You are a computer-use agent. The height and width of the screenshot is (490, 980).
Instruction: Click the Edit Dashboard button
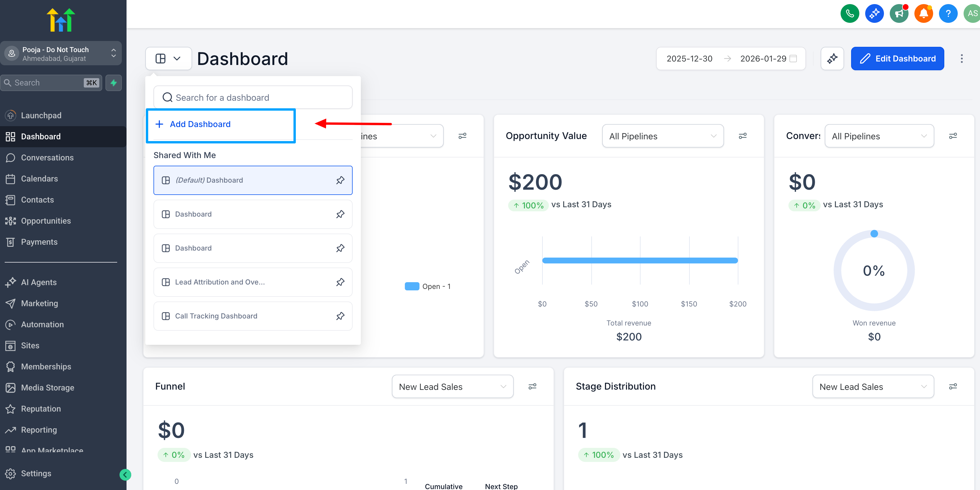click(897, 59)
